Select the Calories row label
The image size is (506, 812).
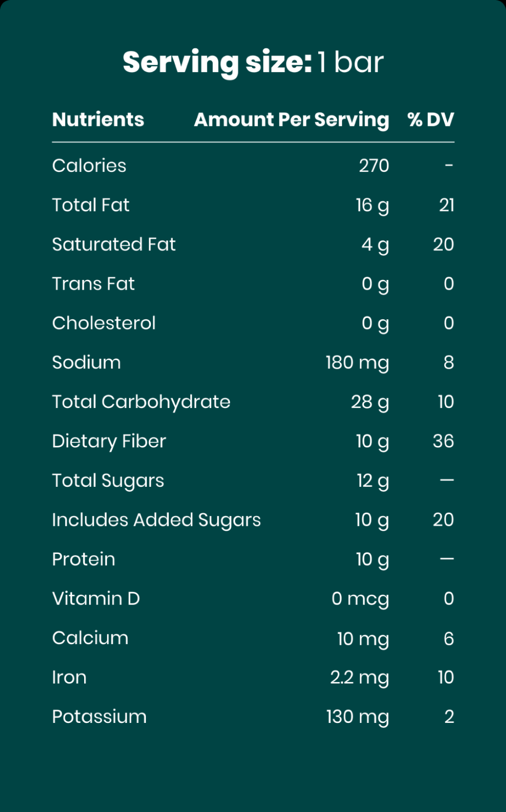89,166
